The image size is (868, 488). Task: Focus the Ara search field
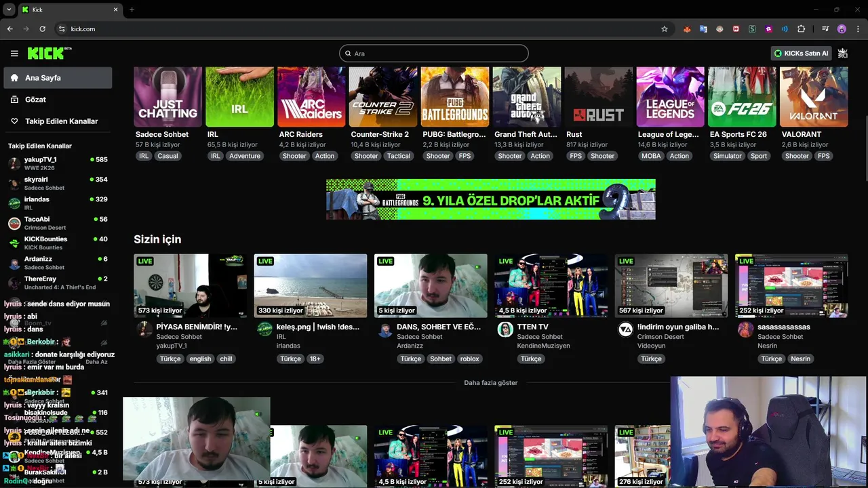click(433, 54)
